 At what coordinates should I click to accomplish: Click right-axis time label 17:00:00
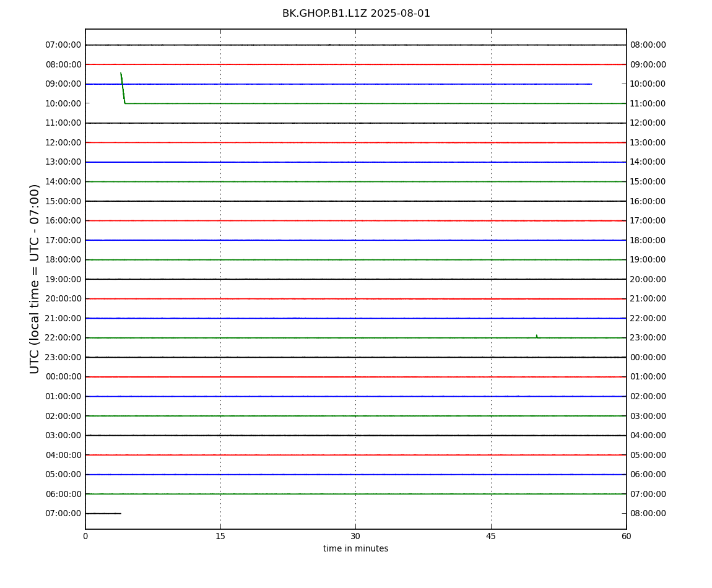tap(648, 221)
